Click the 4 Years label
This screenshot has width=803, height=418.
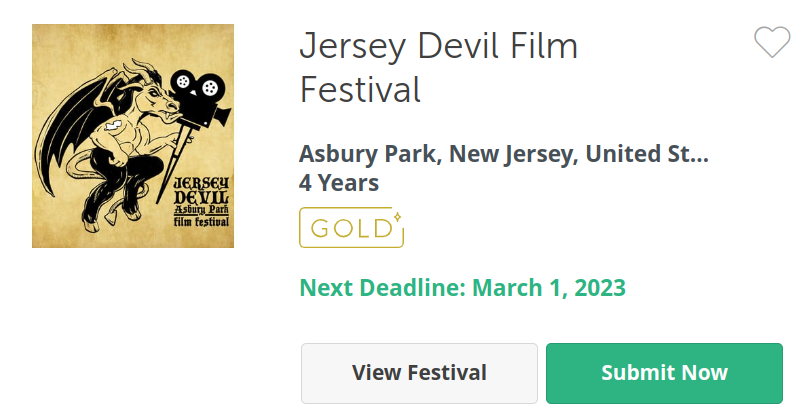point(339,183)
